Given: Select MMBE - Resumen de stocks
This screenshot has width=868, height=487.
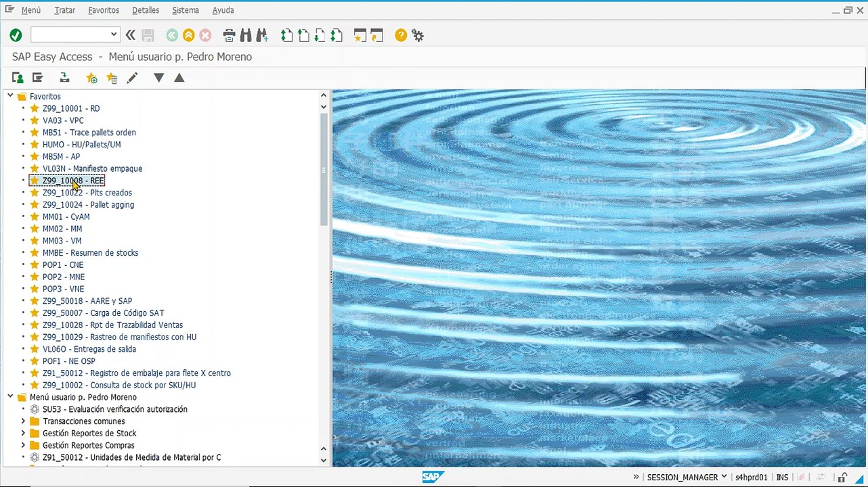Looking at the screenshot, I should (x=90, y=253).
